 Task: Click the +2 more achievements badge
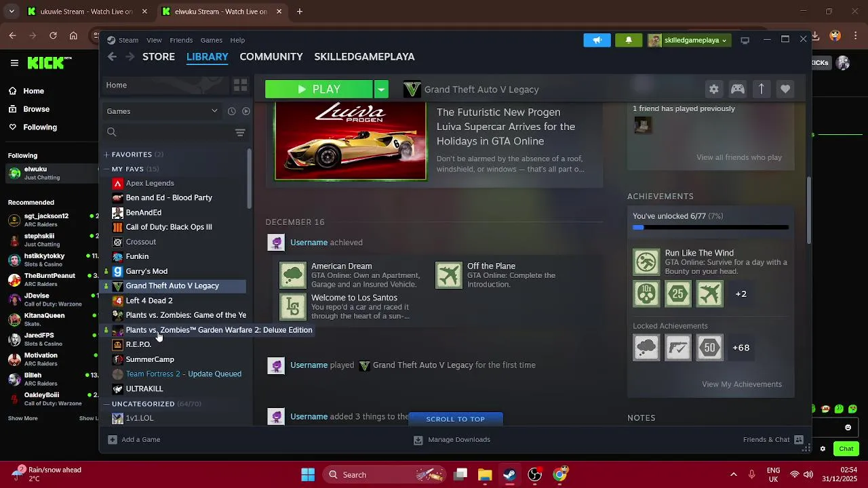tap(741, 294)
